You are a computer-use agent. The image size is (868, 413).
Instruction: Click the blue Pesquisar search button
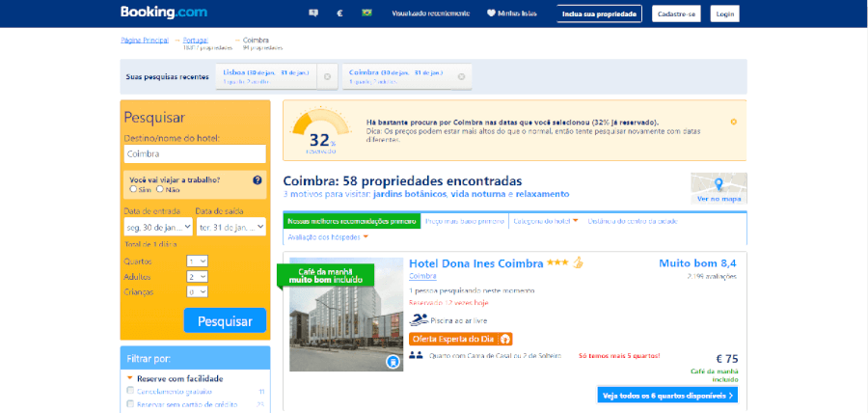(x=226, y=321)
